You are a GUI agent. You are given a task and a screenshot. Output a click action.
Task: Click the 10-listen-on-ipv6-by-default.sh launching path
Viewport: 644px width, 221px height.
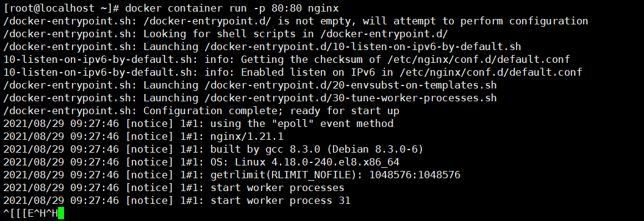(363, 47)
